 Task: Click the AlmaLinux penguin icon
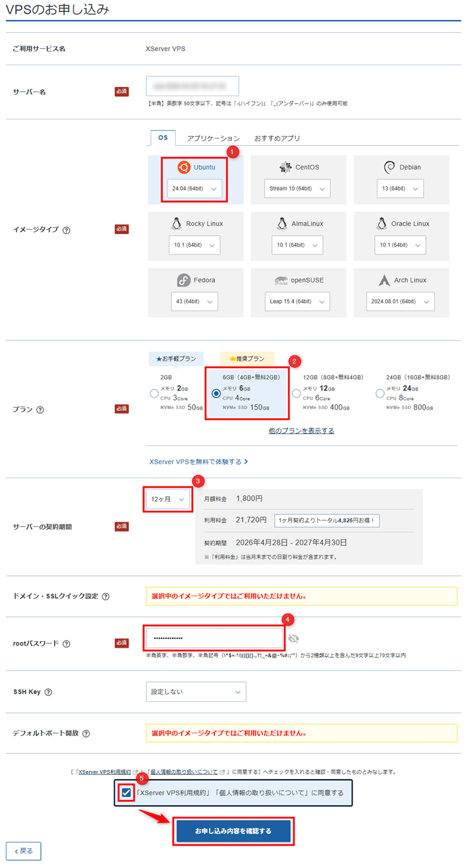281,224
